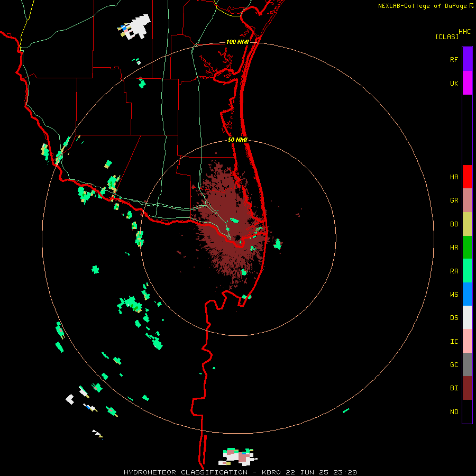Click the "RA" legend label

(454, 271)
